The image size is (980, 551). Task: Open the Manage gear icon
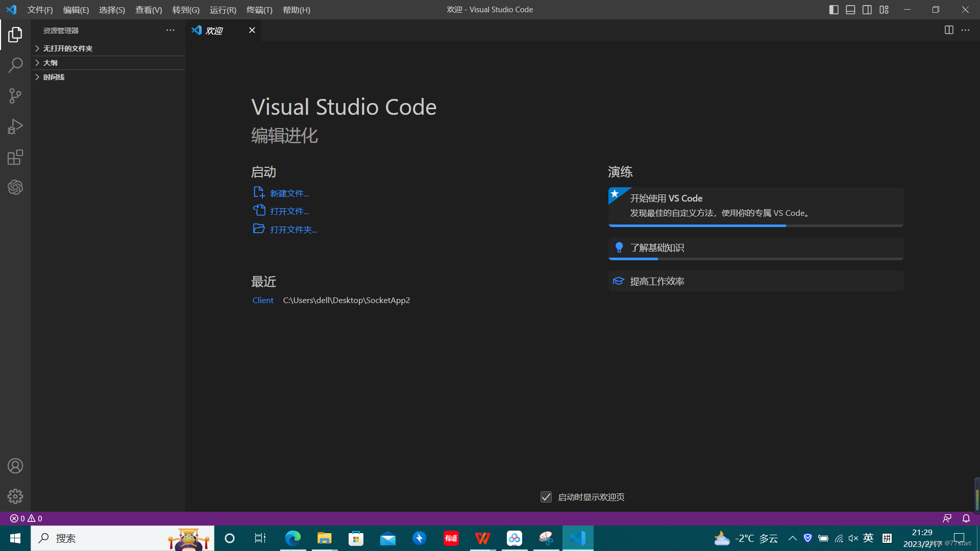pos(15,496)
